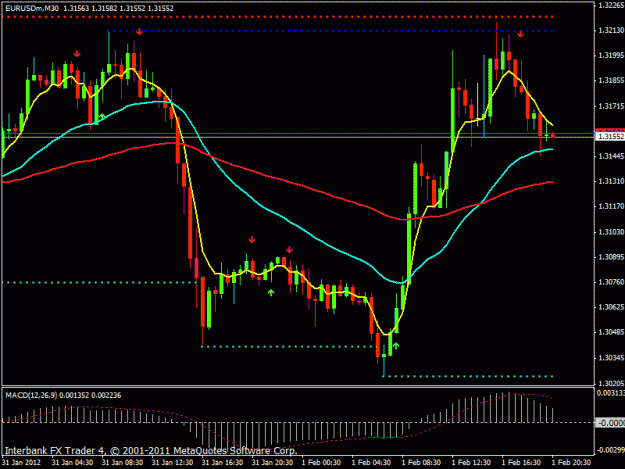Select the blue dotted resistance line
Viewport: 625px width, 469px height.
point(331,31)
